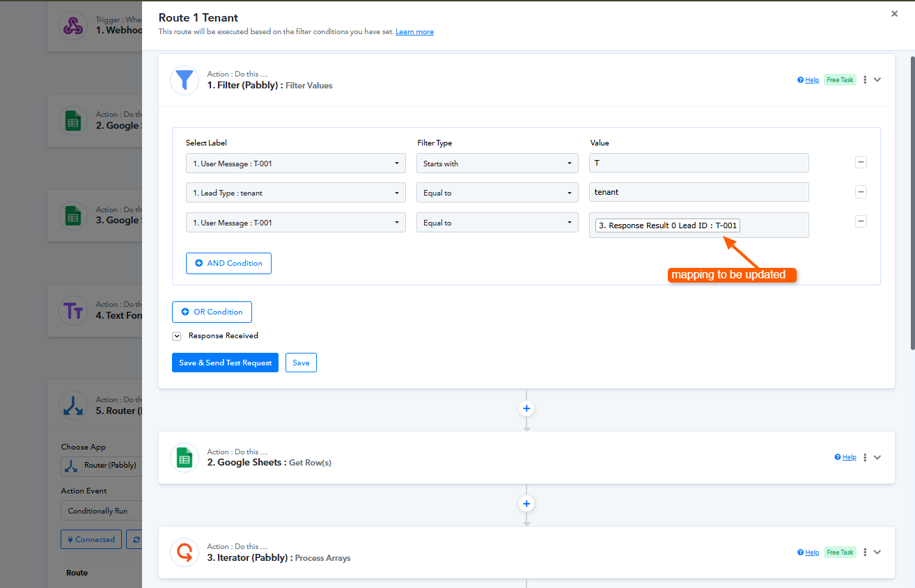This screenshot has width=915, height=588.
Task: Click the 'Route 1 Tenant' panel title
Action: [198, 17]
